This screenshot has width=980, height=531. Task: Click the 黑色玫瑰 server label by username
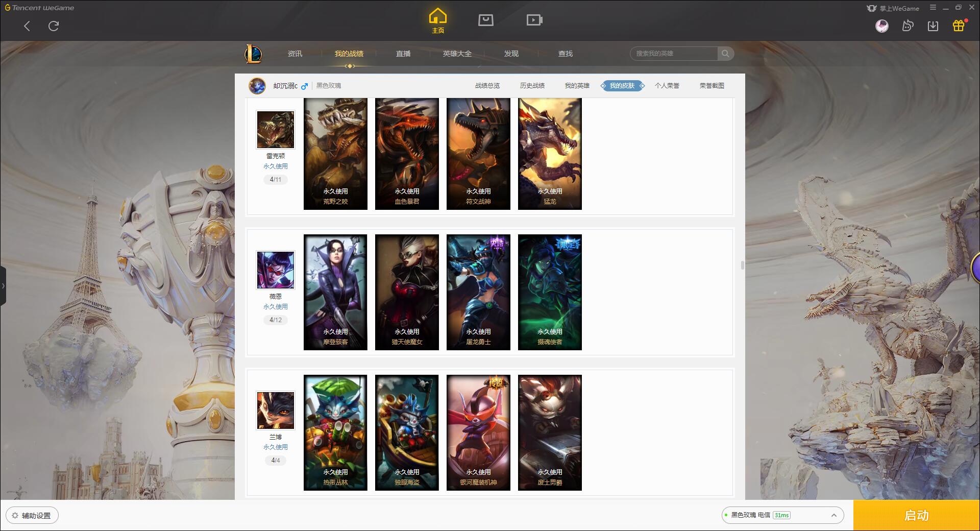329,86
